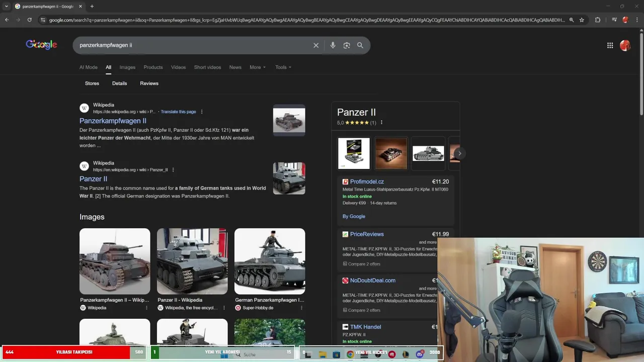The height and width of the screenshot is (362, 644).
Task: Expand Compare 2 offers under PriceReviews
Action: (x=361, y=264)
